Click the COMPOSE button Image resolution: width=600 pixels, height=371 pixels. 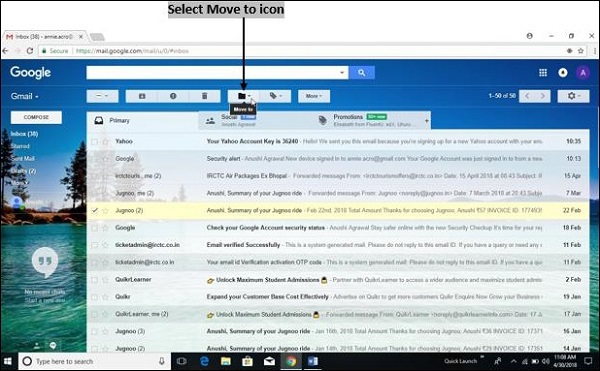tap(36, 117)
